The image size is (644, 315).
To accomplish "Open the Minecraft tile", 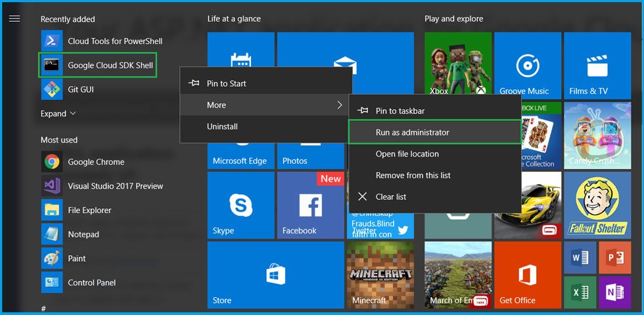I will (x=380, y=275).
